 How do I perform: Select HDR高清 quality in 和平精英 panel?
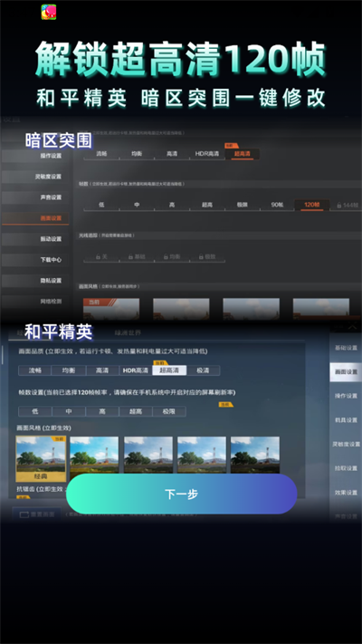coord(136,370)
